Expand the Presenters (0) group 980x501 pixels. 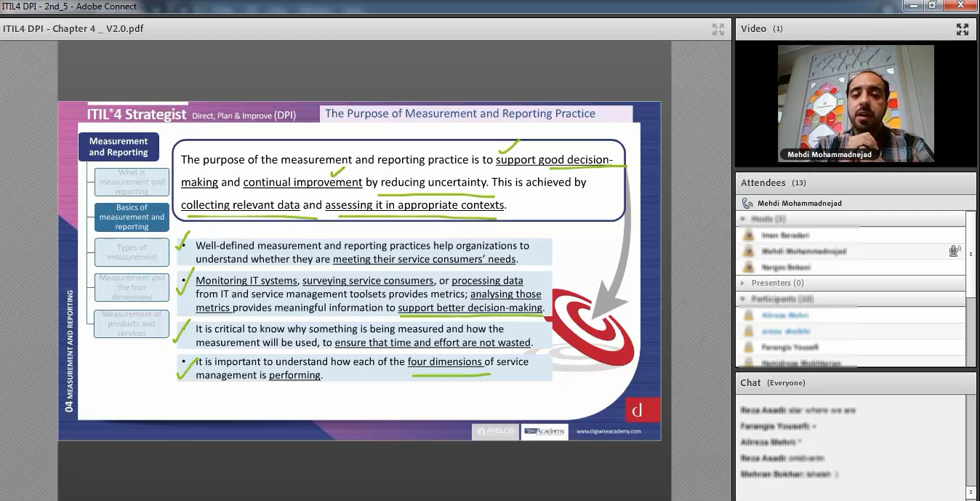coord(742,283)
